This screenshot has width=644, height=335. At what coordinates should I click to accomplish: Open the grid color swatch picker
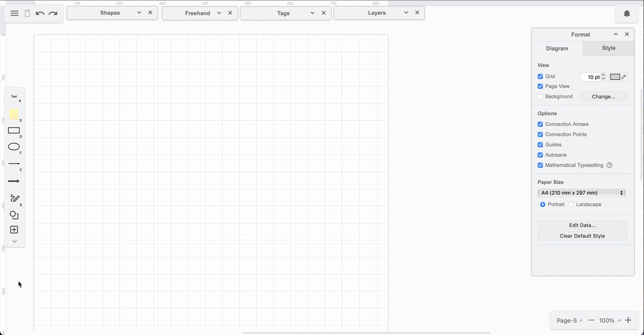pos(615,77)
